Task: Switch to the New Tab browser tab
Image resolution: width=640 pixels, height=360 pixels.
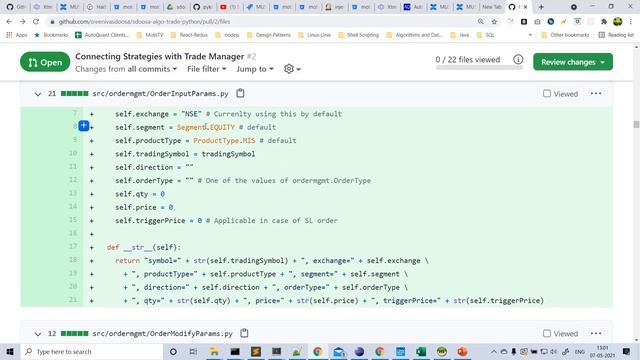Action: click(x=491, y=7)
